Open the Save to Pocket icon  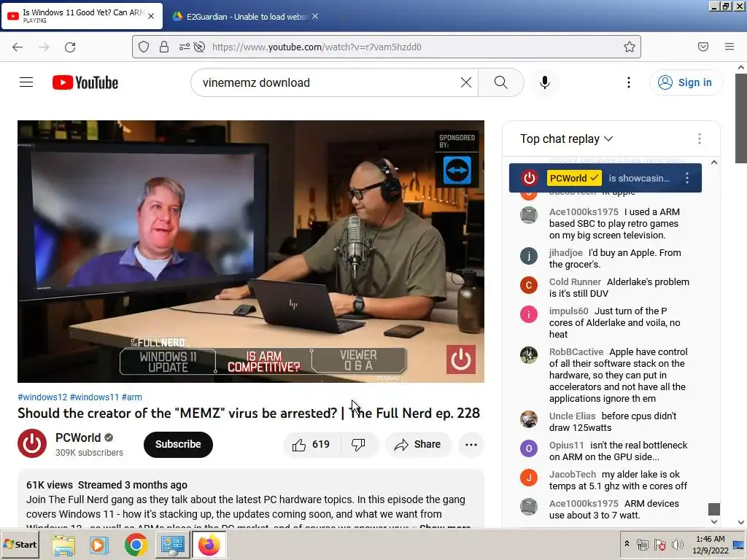[703, 47]
